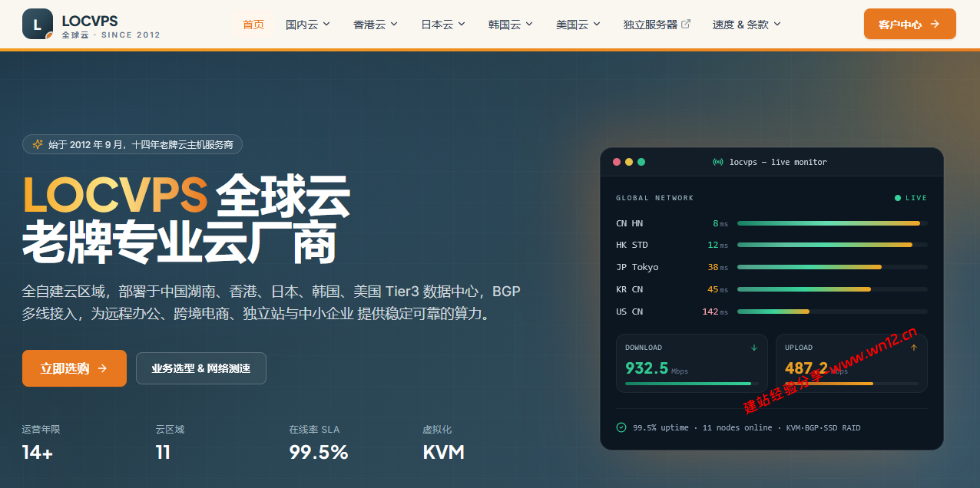Click the JP Tokyo latency bar
The image size is (980, 488).
[x=833, y=267]
